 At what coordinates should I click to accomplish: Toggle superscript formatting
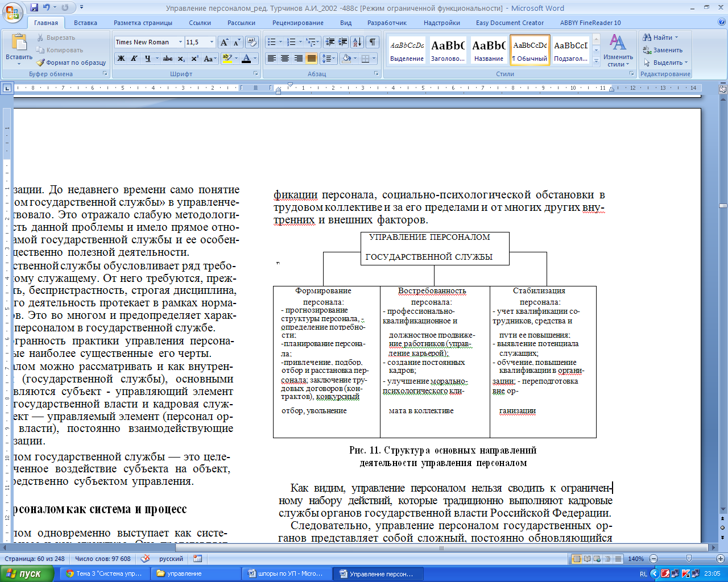click(195, 59)
